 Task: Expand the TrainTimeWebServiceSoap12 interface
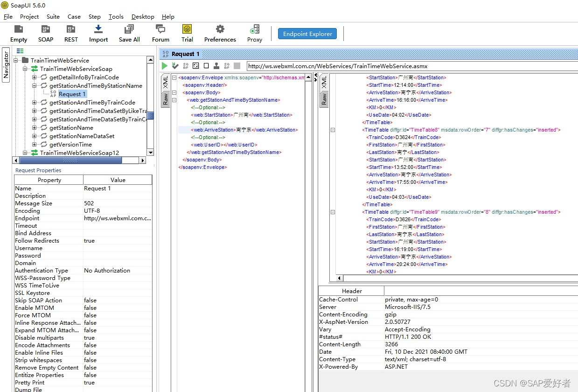point(25,153)
